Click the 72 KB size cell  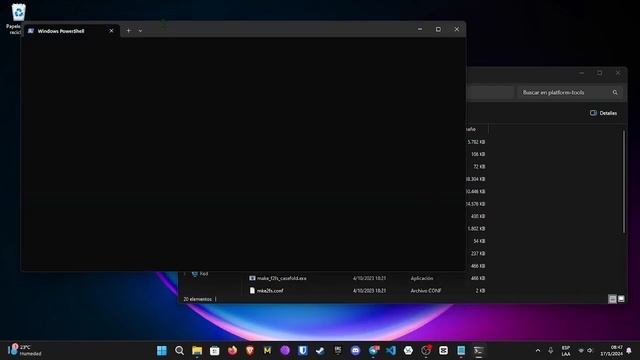coord(479,167)
